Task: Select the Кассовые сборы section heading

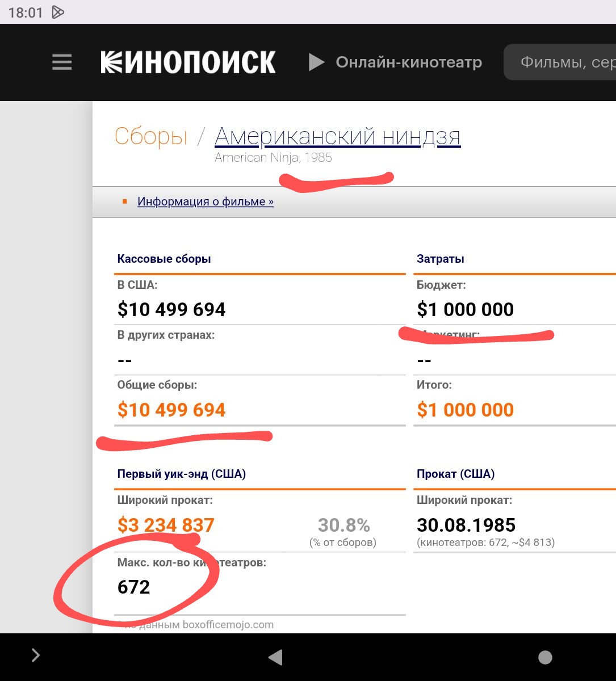Action: (x=164, y=259)
